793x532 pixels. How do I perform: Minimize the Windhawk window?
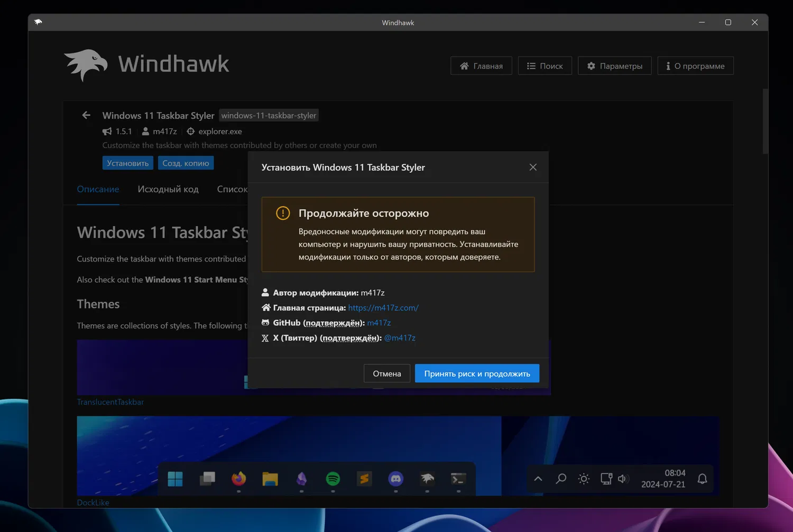tap(702, 22)
